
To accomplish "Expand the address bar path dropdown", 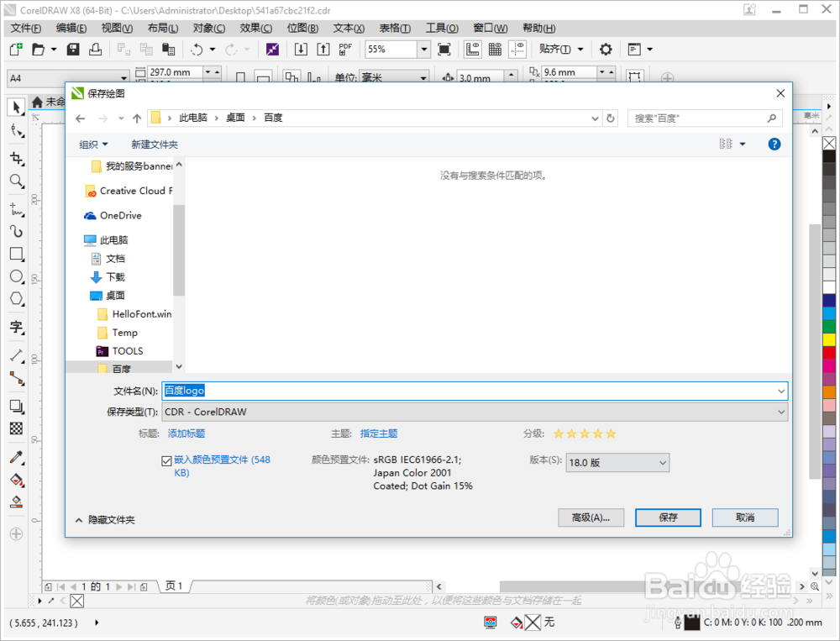I will pos(595,118).
